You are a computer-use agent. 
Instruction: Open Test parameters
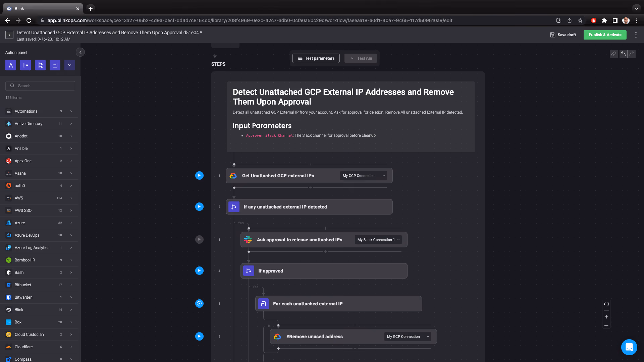pos(316,58)
